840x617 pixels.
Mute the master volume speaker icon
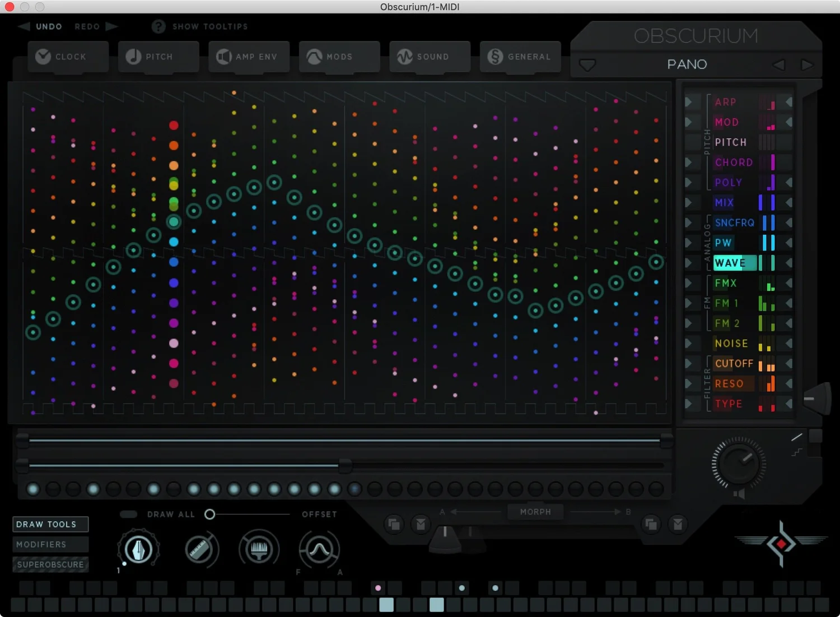point(740,494)
